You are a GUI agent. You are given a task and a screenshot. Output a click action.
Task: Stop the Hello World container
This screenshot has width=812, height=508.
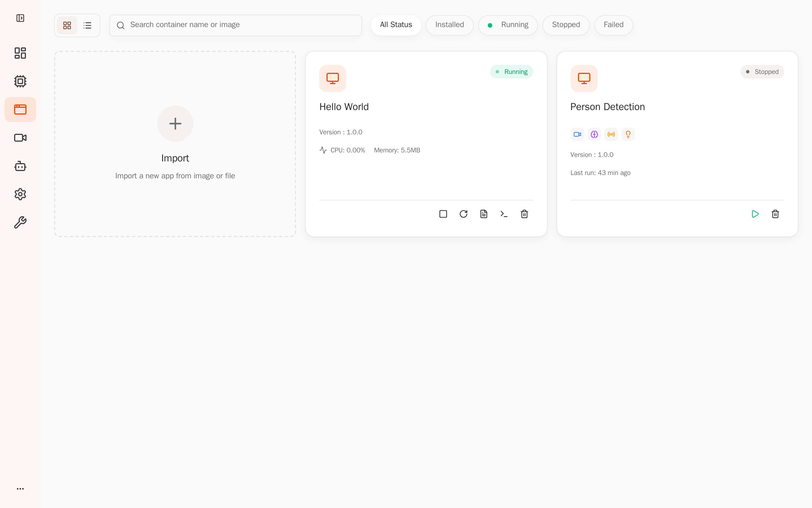pos(443,214)
